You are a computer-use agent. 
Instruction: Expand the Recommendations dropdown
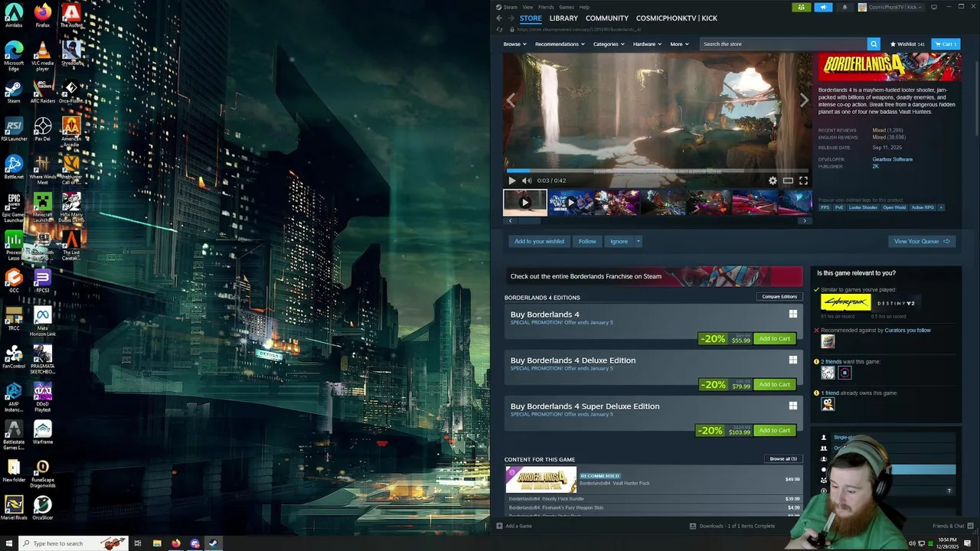(x=560, y=44)
